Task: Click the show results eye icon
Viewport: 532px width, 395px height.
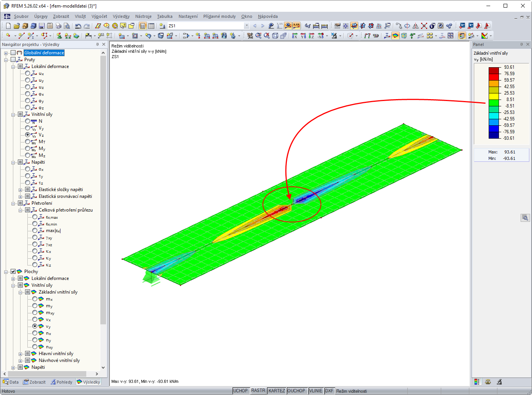Action: coord(288,26)
